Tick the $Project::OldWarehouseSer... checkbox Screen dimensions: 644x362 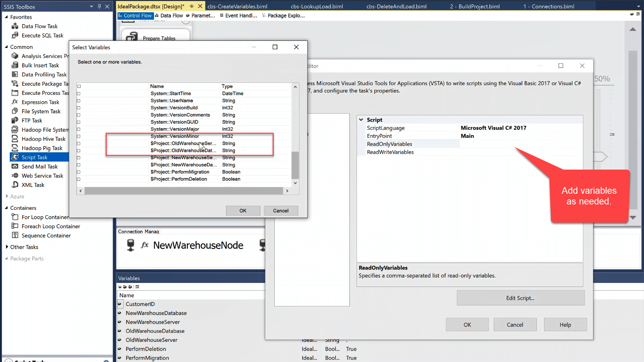(x=79, y=143)
